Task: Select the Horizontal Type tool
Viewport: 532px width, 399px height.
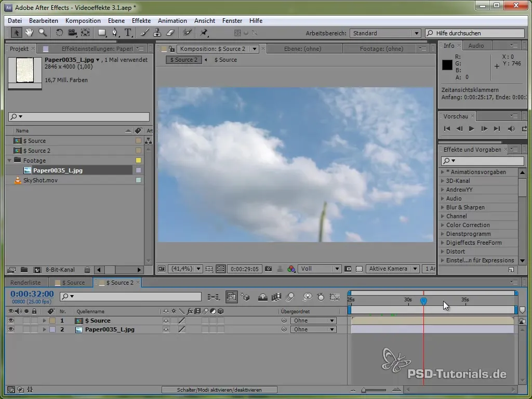Action: point(128,33)
